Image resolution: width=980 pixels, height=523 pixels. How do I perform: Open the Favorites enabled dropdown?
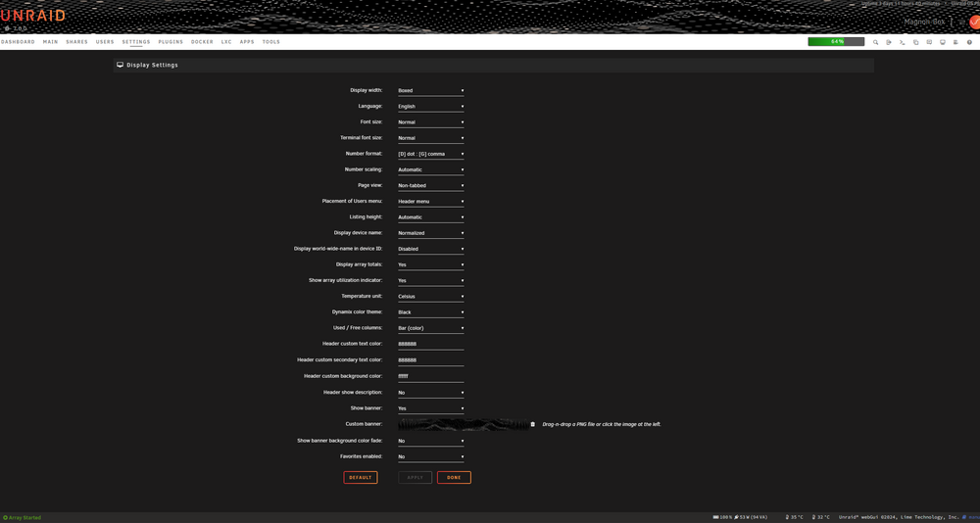[x=430, y=456]
